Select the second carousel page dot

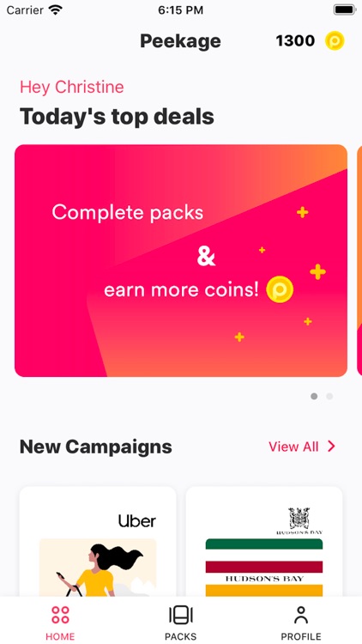pos(329,397)
